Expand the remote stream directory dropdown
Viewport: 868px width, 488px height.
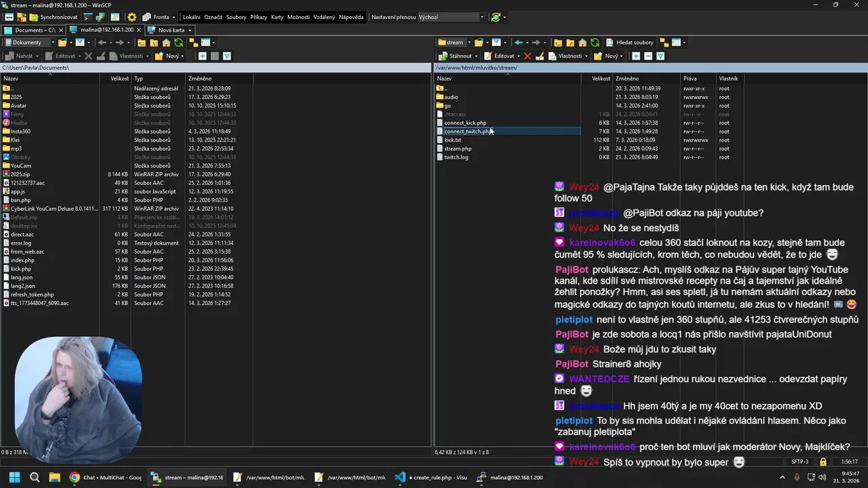pyautogui.click(x=470, y=42)
